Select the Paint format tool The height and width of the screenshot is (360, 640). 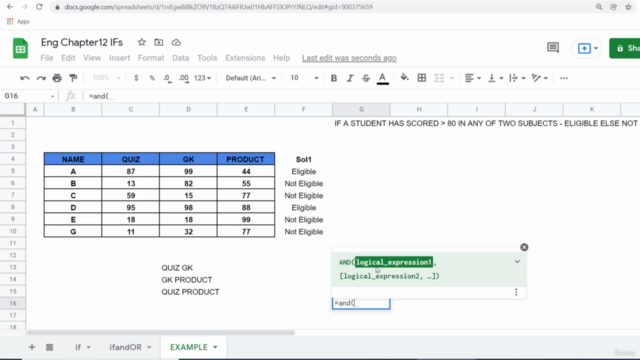click(73, 78)
